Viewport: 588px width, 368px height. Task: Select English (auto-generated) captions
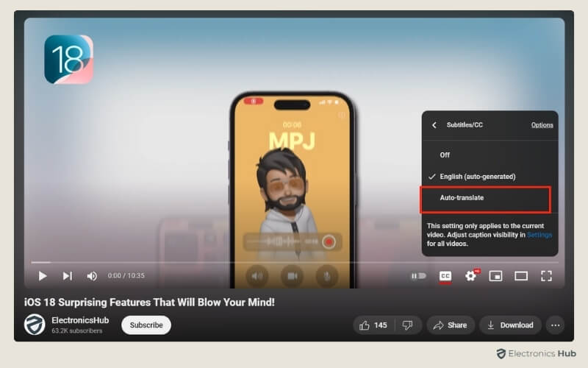490,177
